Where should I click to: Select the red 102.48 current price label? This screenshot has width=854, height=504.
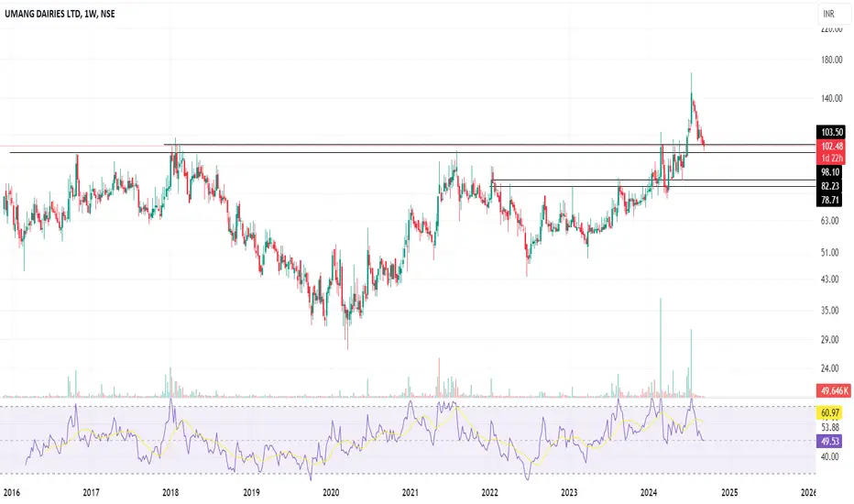(831, 146)
